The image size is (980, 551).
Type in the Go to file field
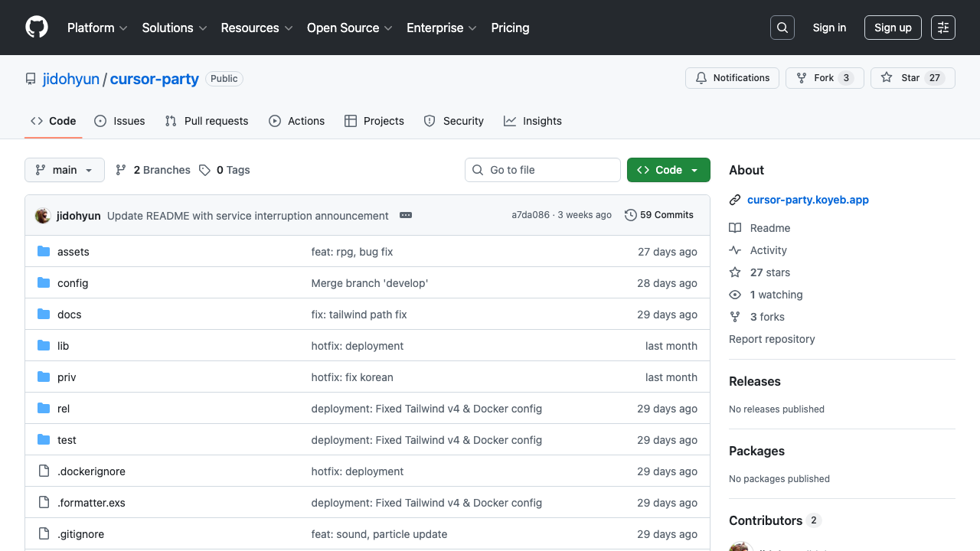pyautogui.click(x=542, y=170)
